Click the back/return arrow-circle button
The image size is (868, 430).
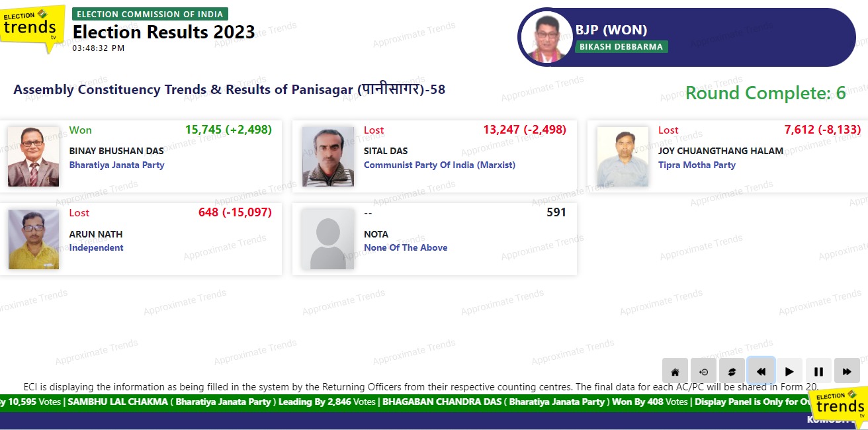click(x=703, y=371)
